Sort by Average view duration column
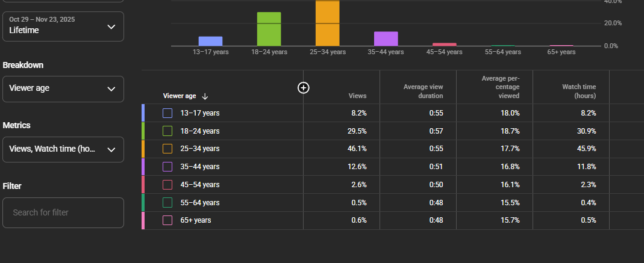This screenshot has width=644, height=263. [423, 91]
